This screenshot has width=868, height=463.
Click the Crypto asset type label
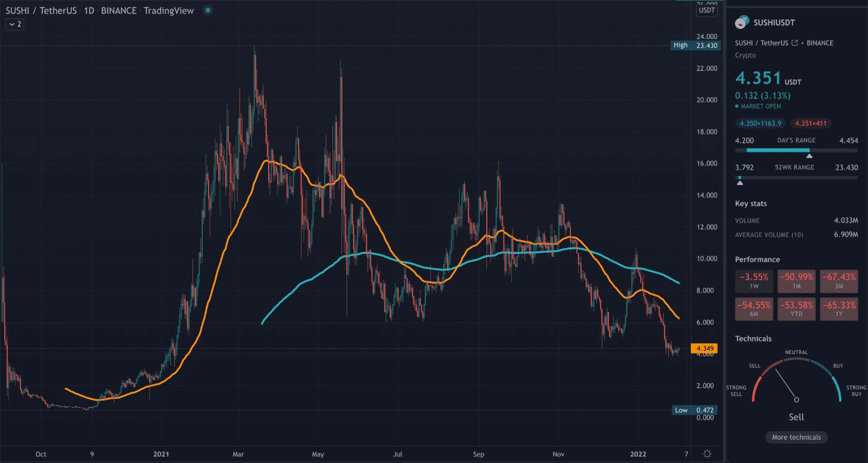(745, 55)
